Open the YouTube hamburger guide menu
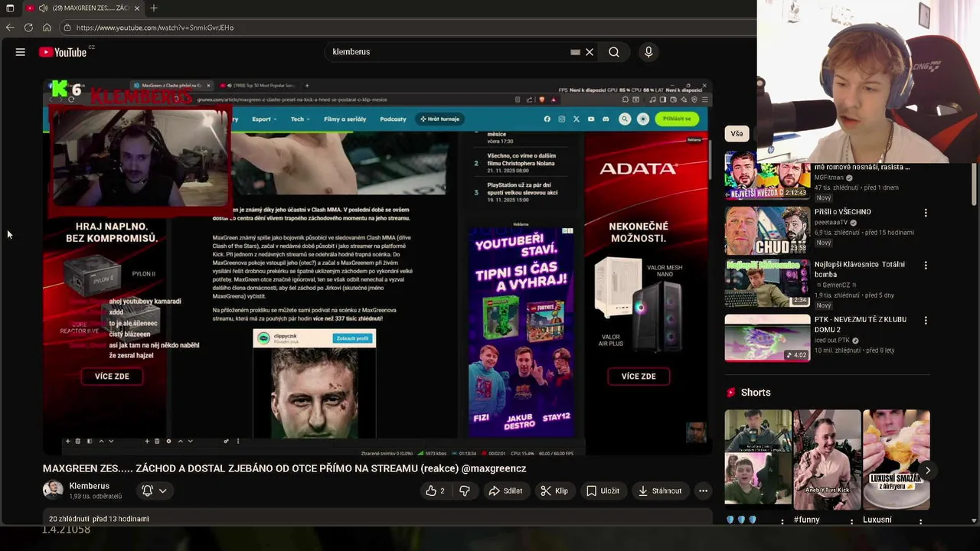The height and width of the screenshot is (551, 980). click(21, 52)
